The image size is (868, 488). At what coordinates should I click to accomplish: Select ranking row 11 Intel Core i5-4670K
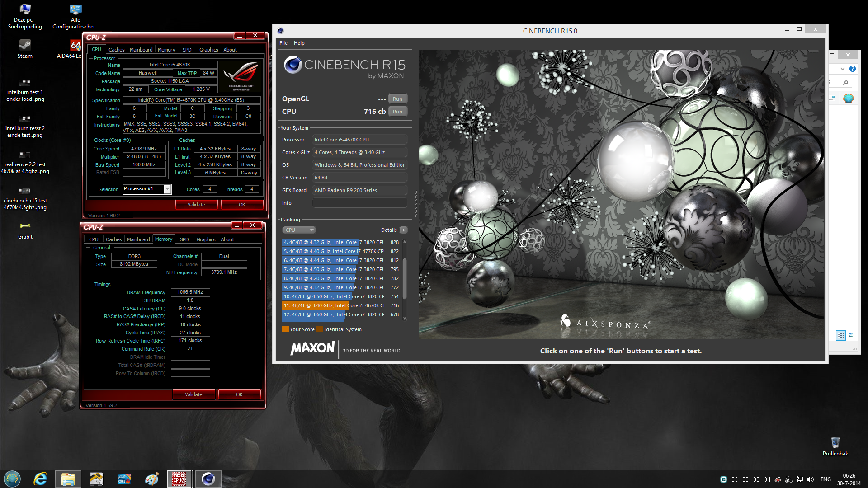pos(341,305)
